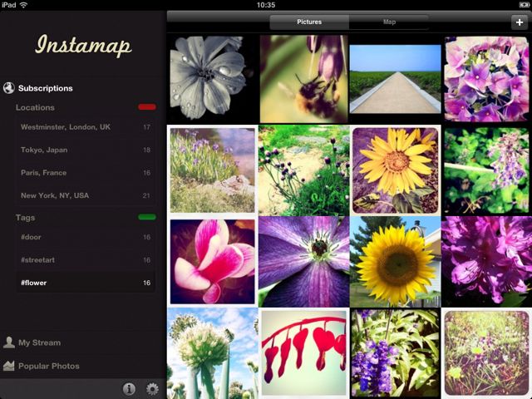Tap the plus add button
Screen dimensions: 532x399
point(520,22)
